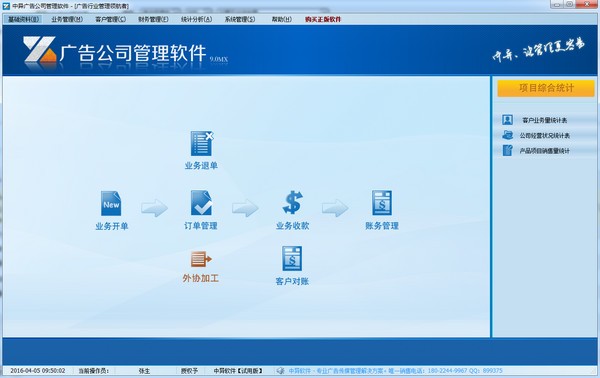Open the 客户管理 menu

coord(111,19)
